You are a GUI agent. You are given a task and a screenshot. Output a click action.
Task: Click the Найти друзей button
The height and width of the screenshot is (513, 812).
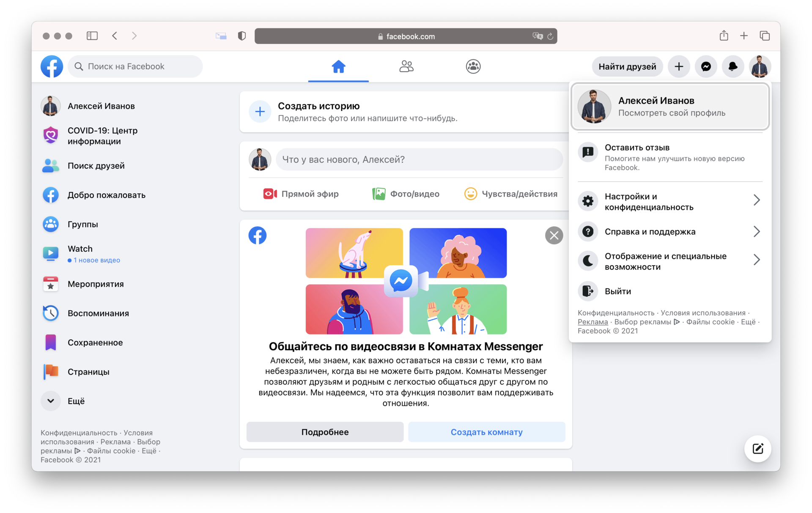627,66
